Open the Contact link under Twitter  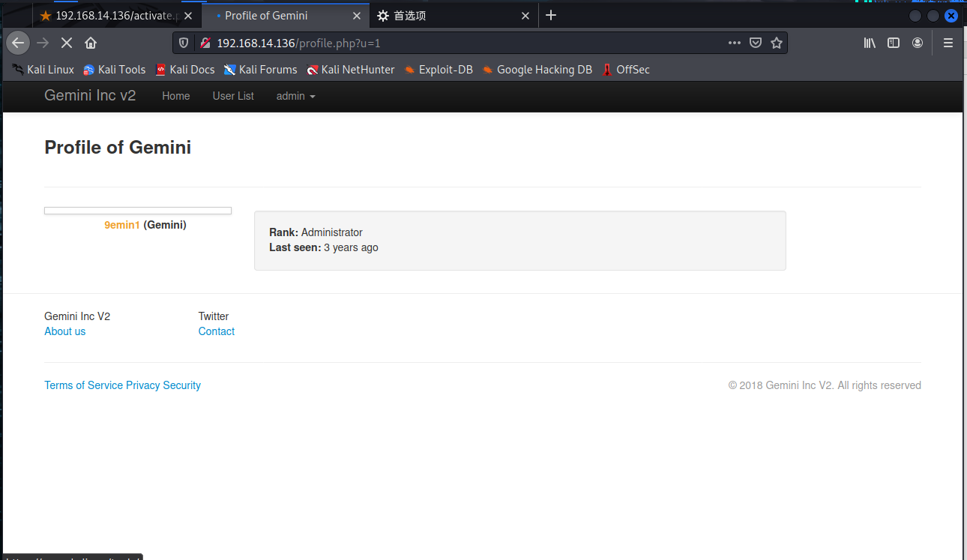217,331
